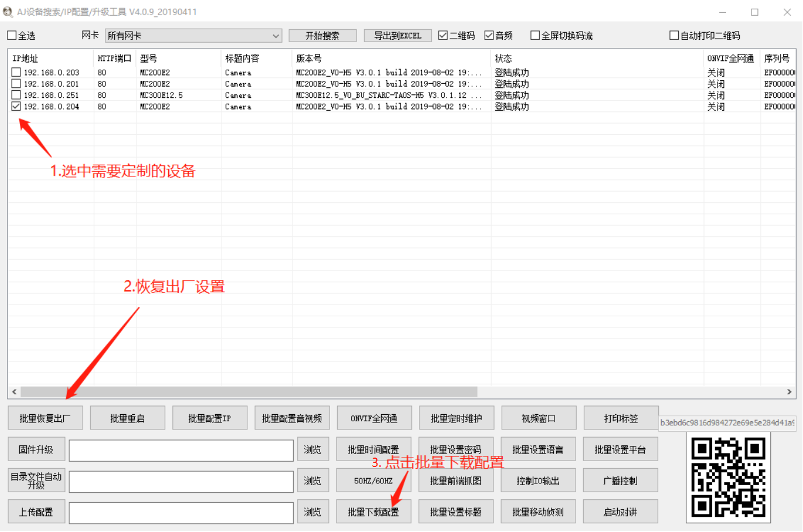Disable the 音频 audio checkbox
This screenshot has width=803, height=532.
coord(489,36)
